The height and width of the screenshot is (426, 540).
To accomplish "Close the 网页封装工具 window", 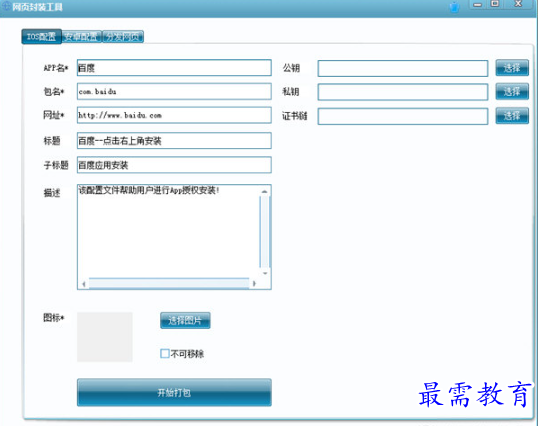I will tap(518, 4).
